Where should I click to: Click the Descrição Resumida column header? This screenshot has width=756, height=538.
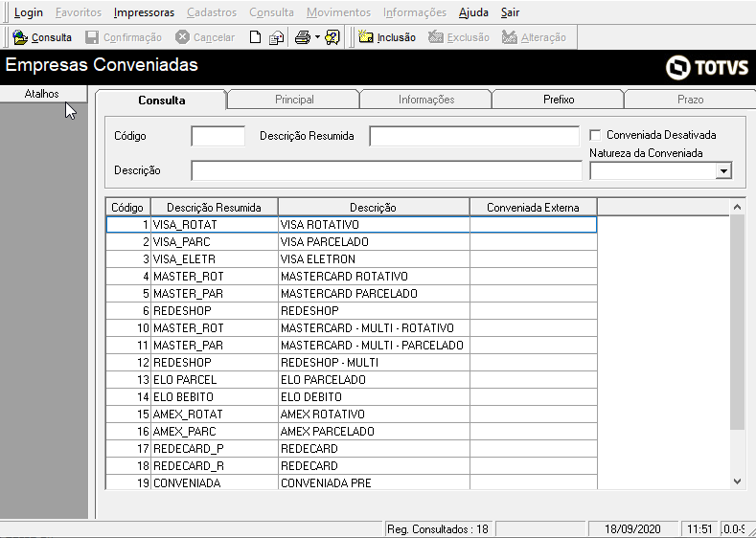(214, 208)
